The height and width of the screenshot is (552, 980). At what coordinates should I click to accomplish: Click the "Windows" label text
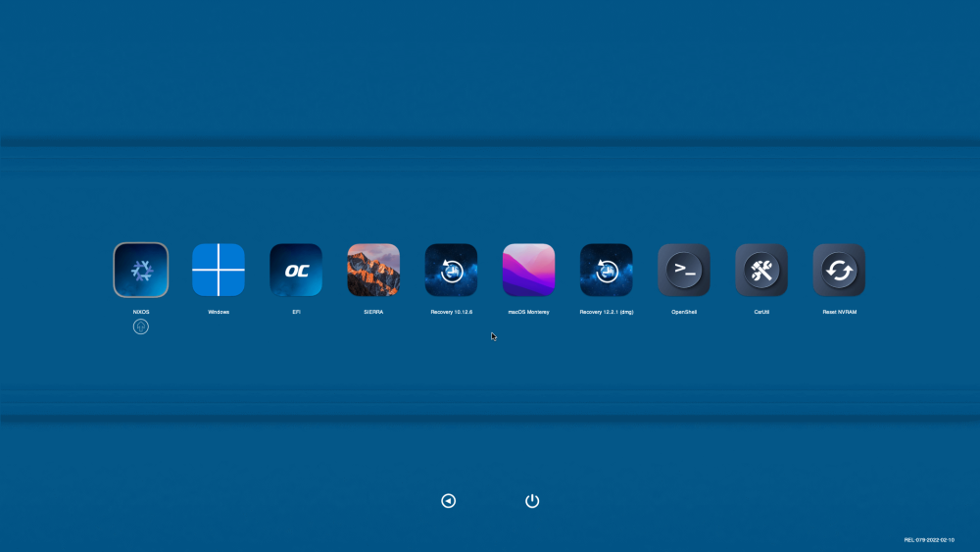pos(219,312)
